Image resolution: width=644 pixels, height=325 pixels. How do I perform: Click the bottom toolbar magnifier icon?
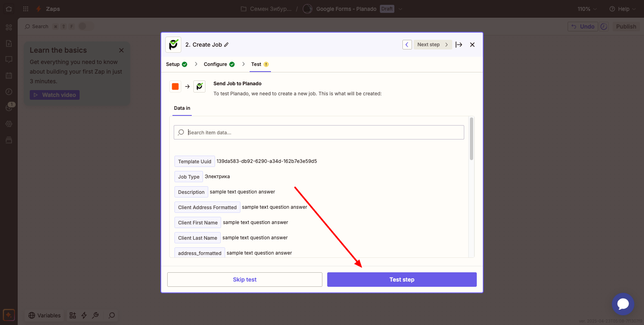[112, 315]
